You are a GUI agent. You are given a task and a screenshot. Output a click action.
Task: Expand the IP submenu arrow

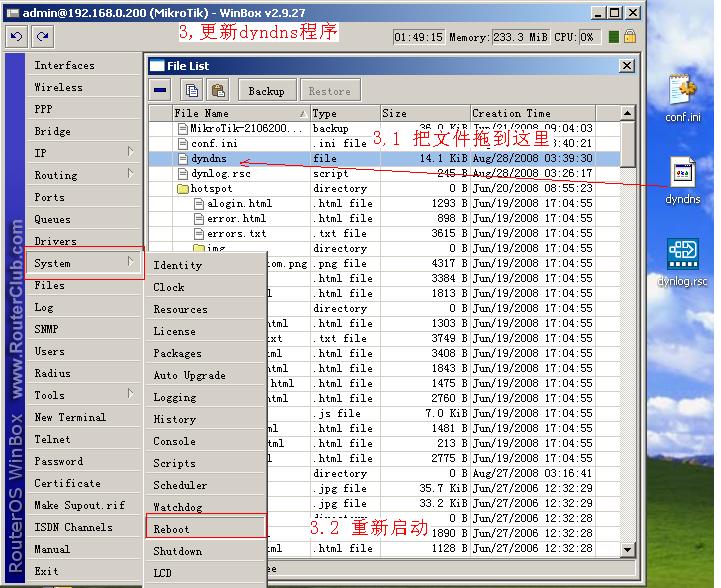pos(131,152)
